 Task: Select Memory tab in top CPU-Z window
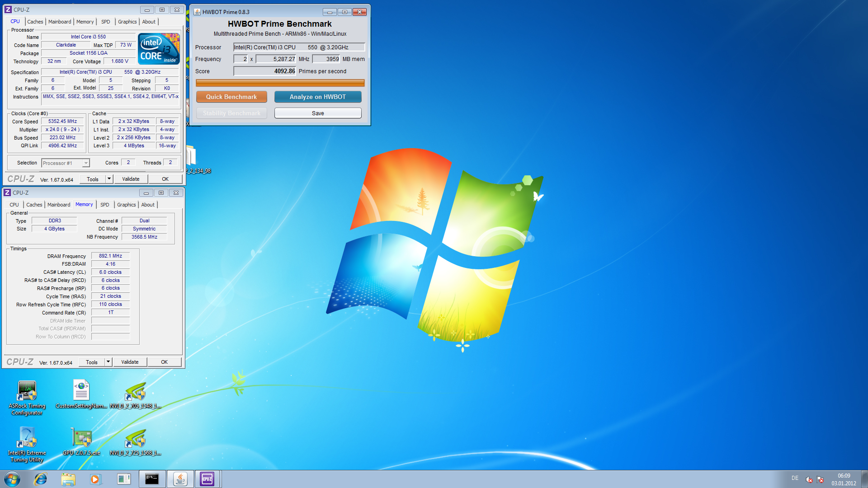85,22
